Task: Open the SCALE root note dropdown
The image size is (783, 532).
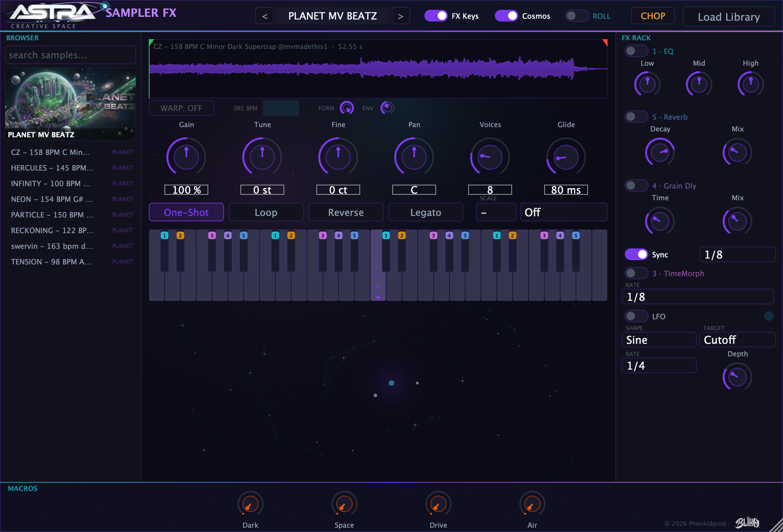Action: coord(496,212)
